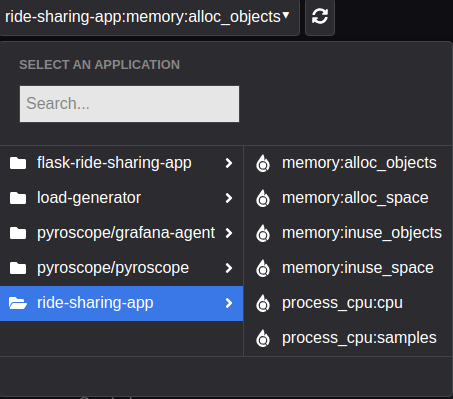This screenshot has width=453, height=399.
Task: Click open folder icon of ride-sharing-app
Action: click(x=18, y=303)
